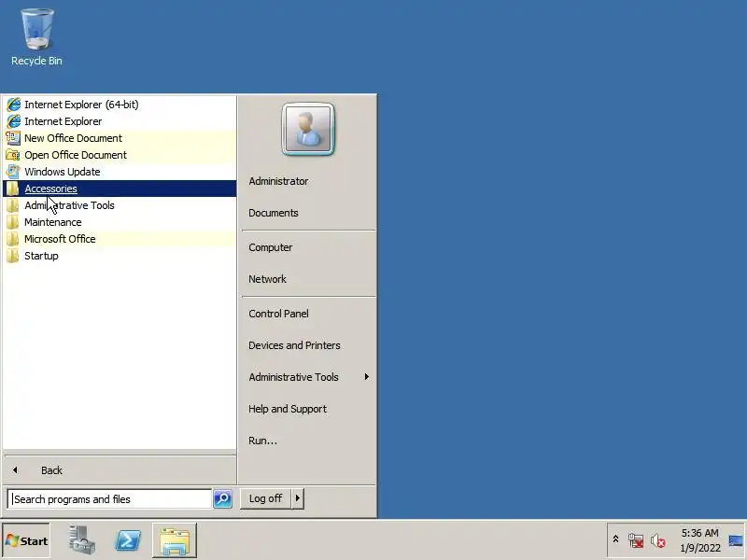Launch Windows PowerShell from the taskbar
747x560 pixels.
click(x=128, y=540)
